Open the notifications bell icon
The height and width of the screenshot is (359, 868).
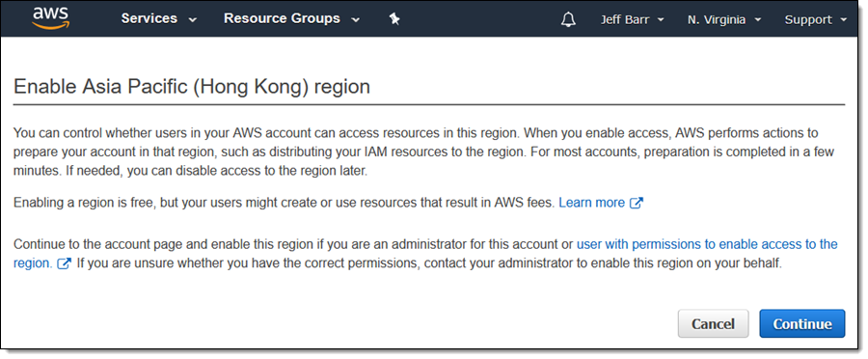[x=568, y=19]
